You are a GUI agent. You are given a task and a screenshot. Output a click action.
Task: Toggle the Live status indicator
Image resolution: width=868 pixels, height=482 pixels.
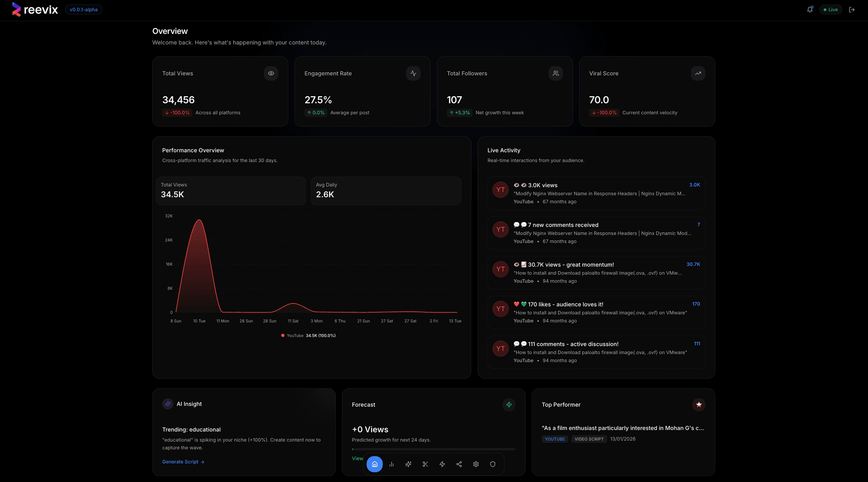(x=830, y=9)
